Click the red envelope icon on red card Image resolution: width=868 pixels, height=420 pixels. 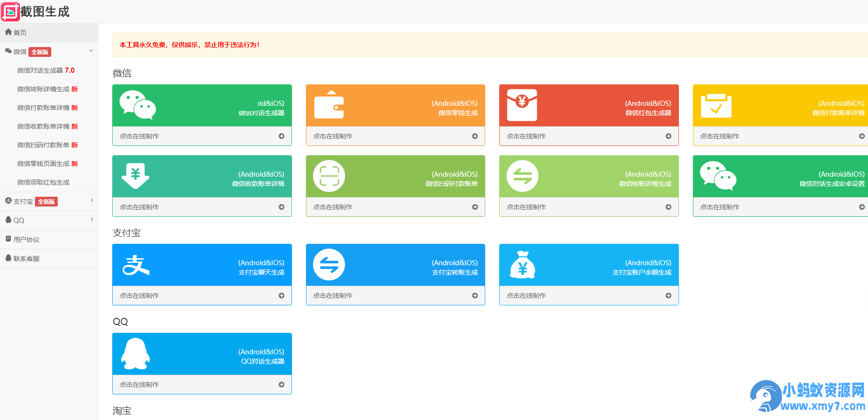[x=522, y=105]
